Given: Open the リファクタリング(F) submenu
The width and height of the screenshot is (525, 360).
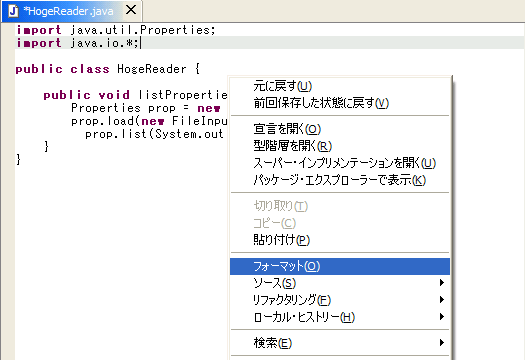Looking at the screenshot, I should (x=340, y=300).
